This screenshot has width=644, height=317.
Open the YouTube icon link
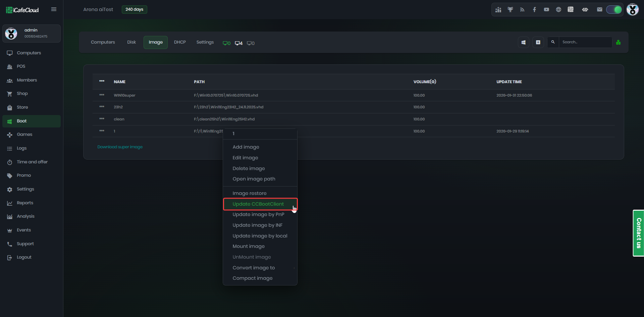(546, 9)
